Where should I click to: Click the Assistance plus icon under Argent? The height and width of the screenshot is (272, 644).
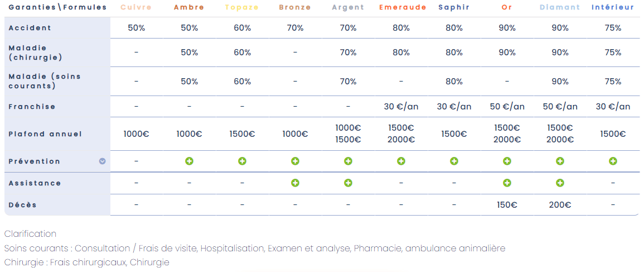pyautogui.click(x=348, y=183)
